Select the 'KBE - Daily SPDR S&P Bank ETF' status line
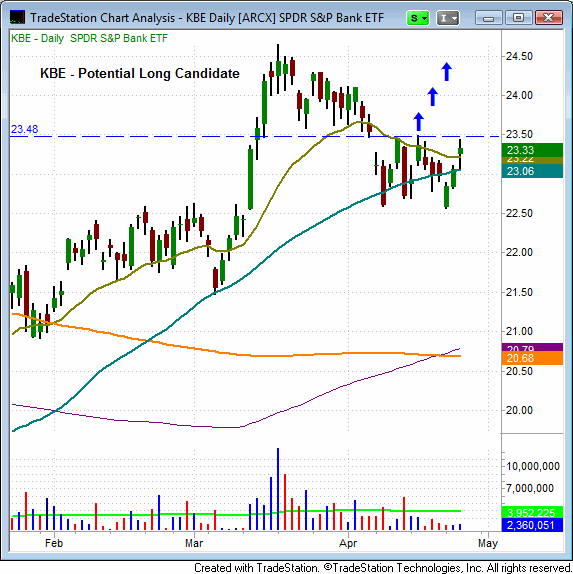 click(89, 38)
